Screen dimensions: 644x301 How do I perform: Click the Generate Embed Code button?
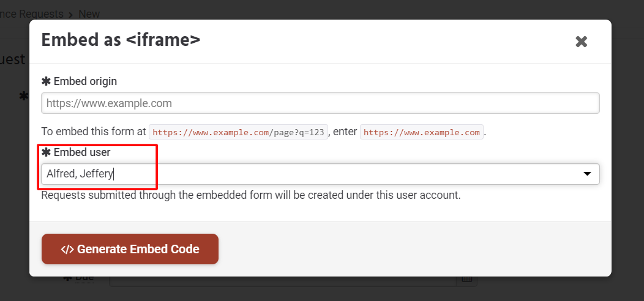130,249
